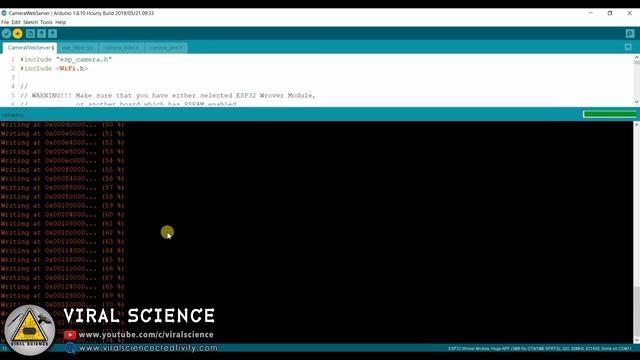Switch to the app_httpd.cpp tab

click(78, 48)
